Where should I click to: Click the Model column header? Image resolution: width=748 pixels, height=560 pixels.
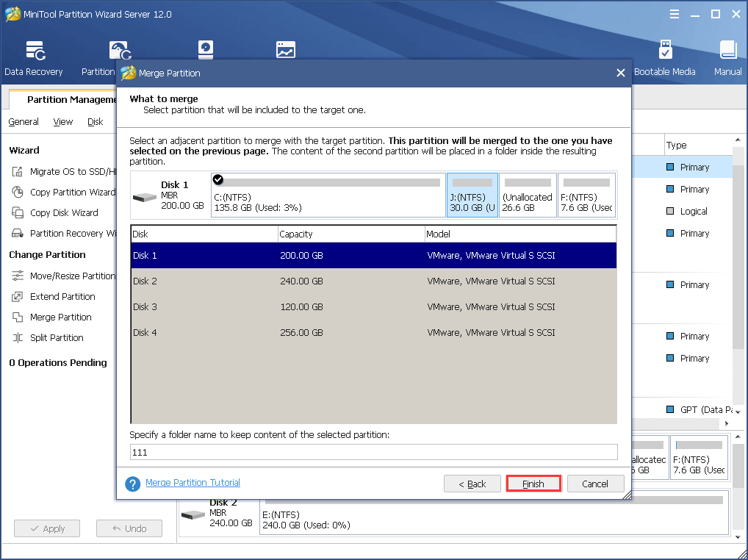pos(520,234)
